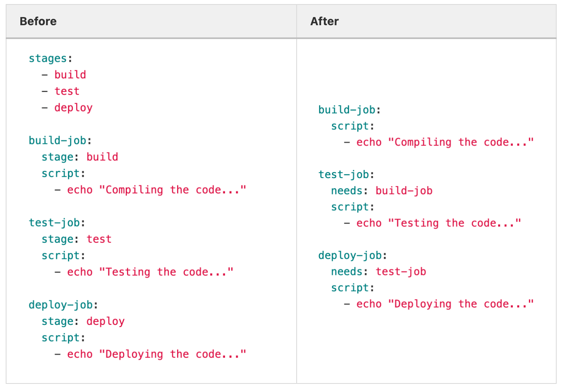The height and width of the screenshot is (392, 564).
Task: Click build-job key in Before column
Action: [57, 141]
